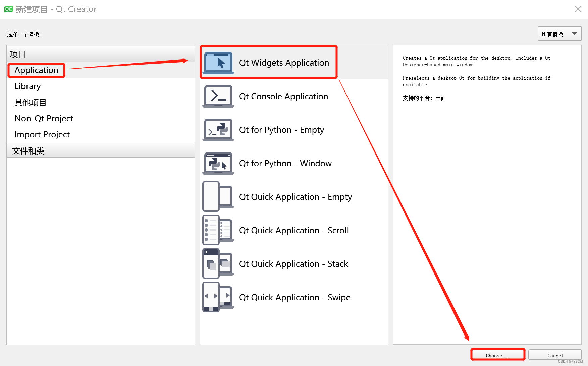Select the Qt Console Application terminal icon
Screen dimensions: 588x366
click(x=218, y=96)
